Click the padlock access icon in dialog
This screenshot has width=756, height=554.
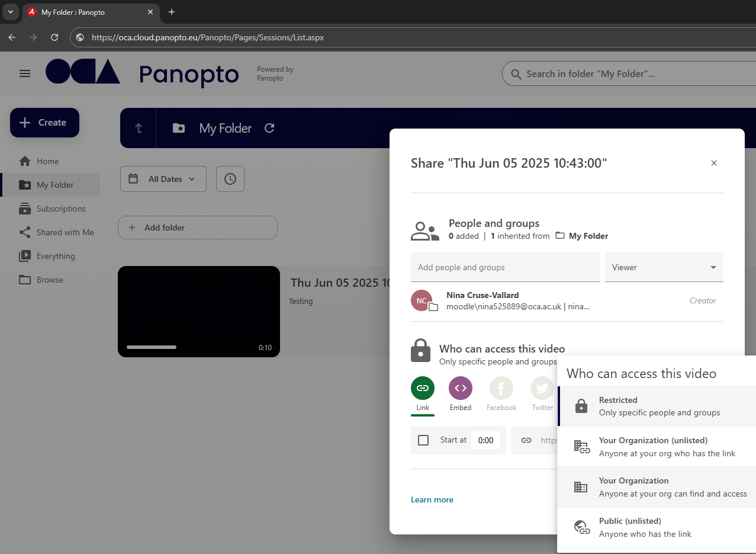click(421, 350)
